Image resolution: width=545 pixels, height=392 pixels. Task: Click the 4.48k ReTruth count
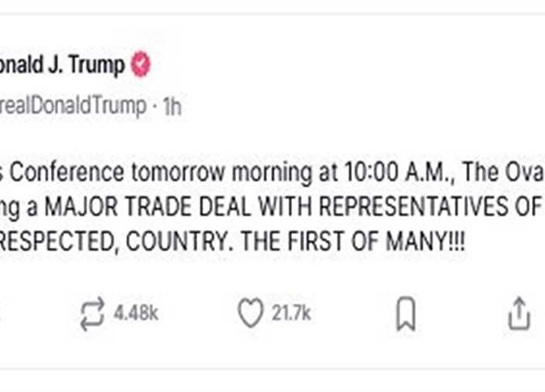coord(135,314)
